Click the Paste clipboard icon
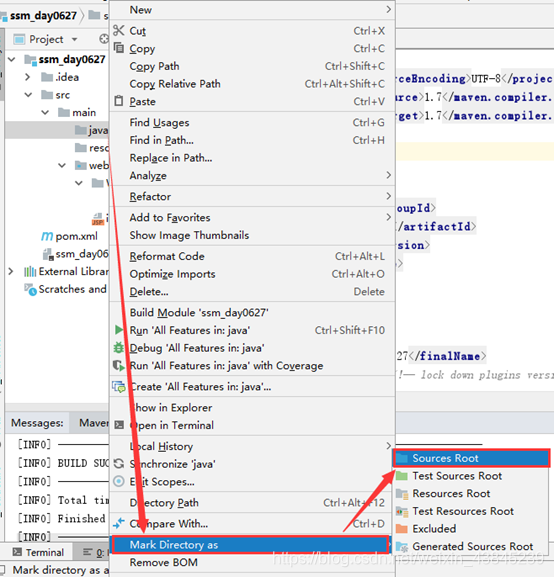 (x=119, y=101)
